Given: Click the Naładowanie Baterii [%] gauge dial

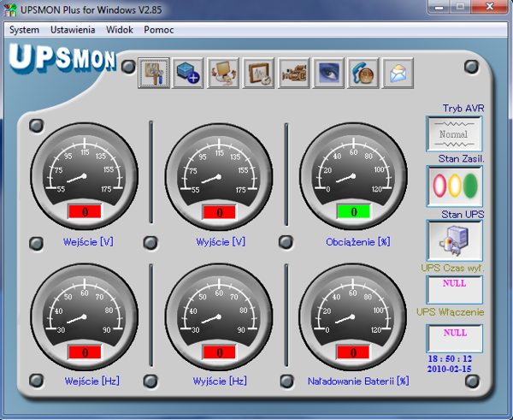Looking at the screenshot, I should [352, 316].
